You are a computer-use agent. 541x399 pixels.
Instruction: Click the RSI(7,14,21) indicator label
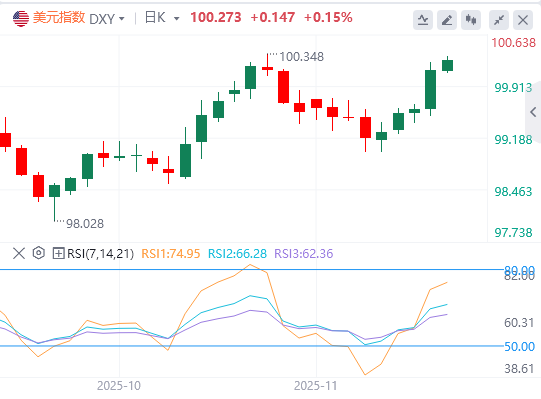(x=100, y=254)
